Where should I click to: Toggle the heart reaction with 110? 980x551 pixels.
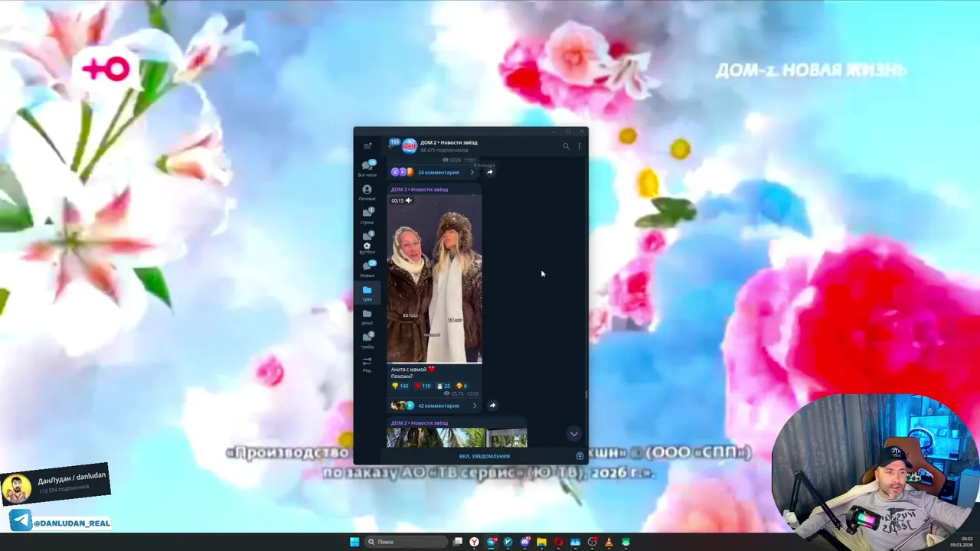423,386
